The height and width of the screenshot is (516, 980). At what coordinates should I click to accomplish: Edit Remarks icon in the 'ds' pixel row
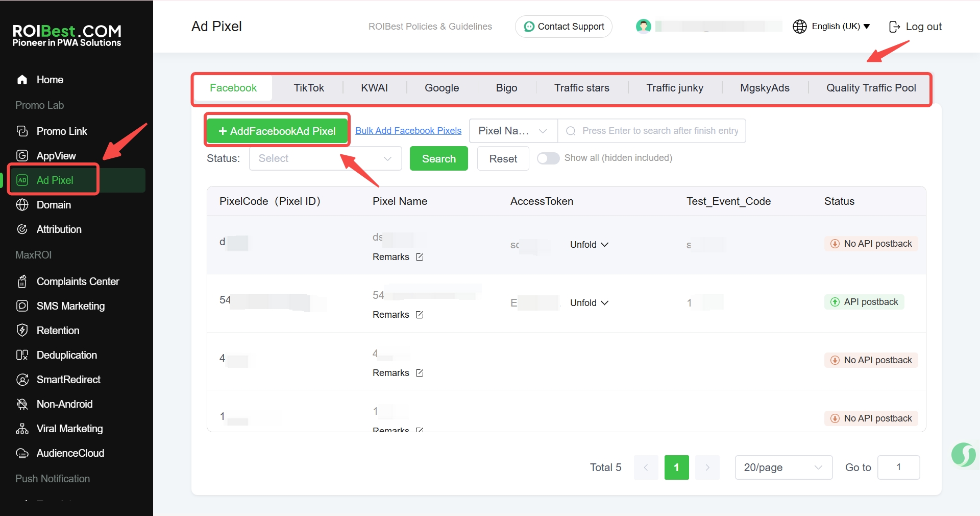[420, 257]
